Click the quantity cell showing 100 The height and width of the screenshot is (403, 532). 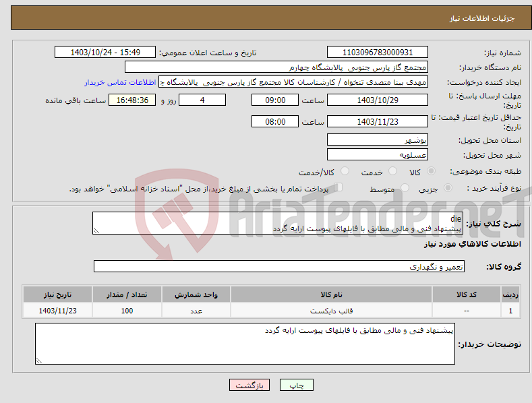[x=127, y=311]
